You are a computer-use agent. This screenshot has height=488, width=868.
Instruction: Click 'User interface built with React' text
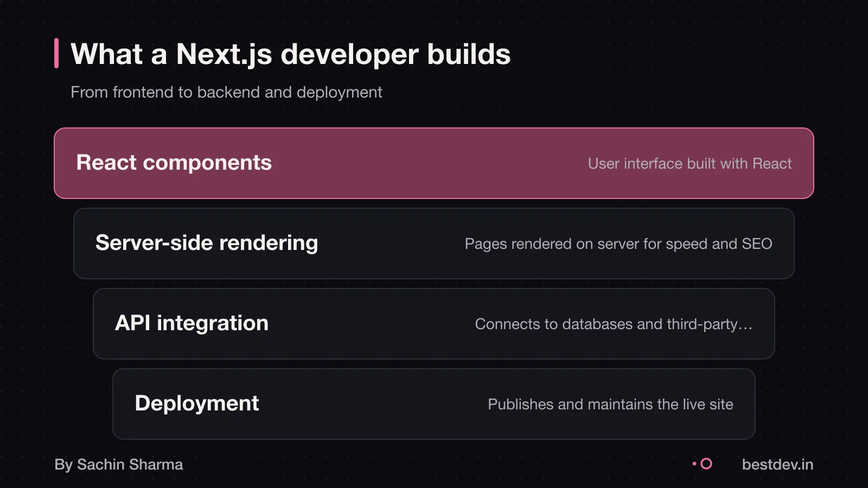coord(690,163)
